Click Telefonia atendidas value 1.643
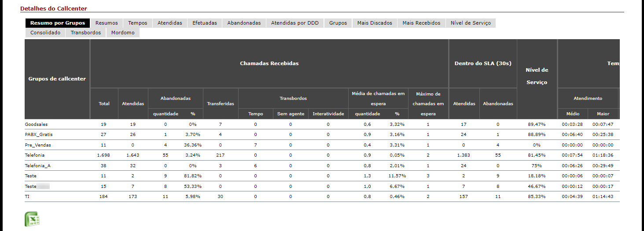Viewport: 644px width, 231px height. coord(133,155)
